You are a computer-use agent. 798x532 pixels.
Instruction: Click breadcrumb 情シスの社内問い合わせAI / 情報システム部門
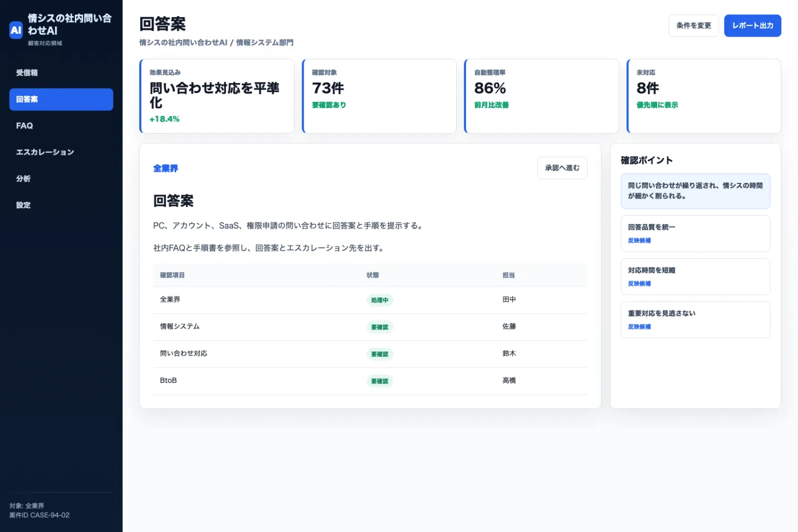click(x=217, y=43)
